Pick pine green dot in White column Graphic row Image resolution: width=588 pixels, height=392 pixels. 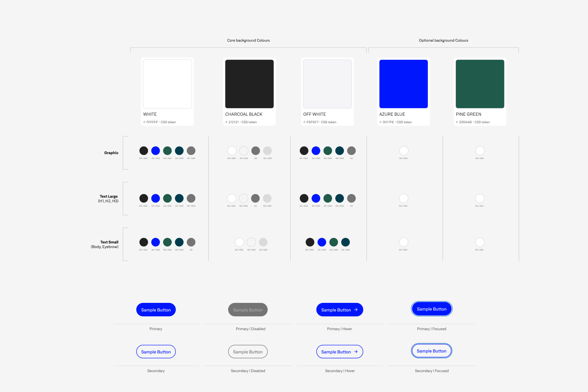click(x=168, y=151)
